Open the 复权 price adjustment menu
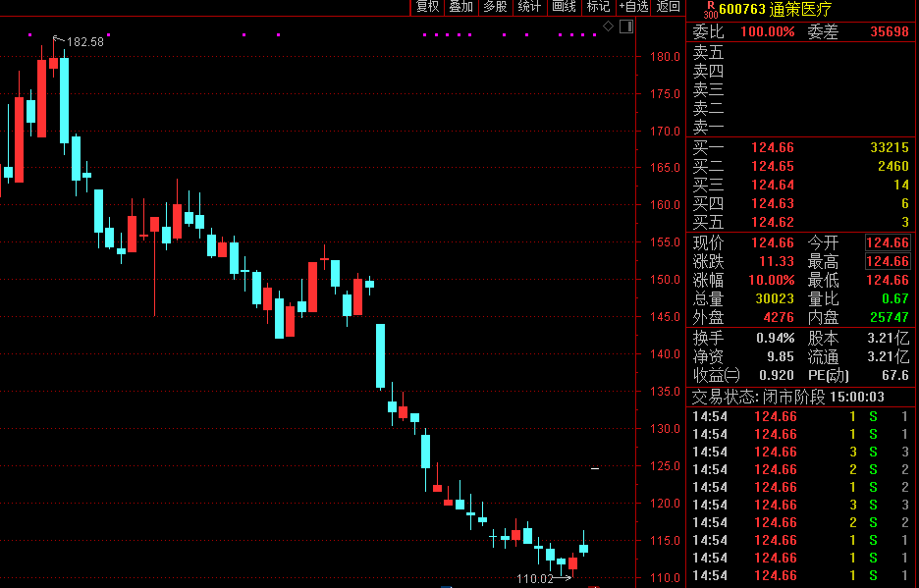The width and height of the screenshot is (919, 588). pos(427,7)
